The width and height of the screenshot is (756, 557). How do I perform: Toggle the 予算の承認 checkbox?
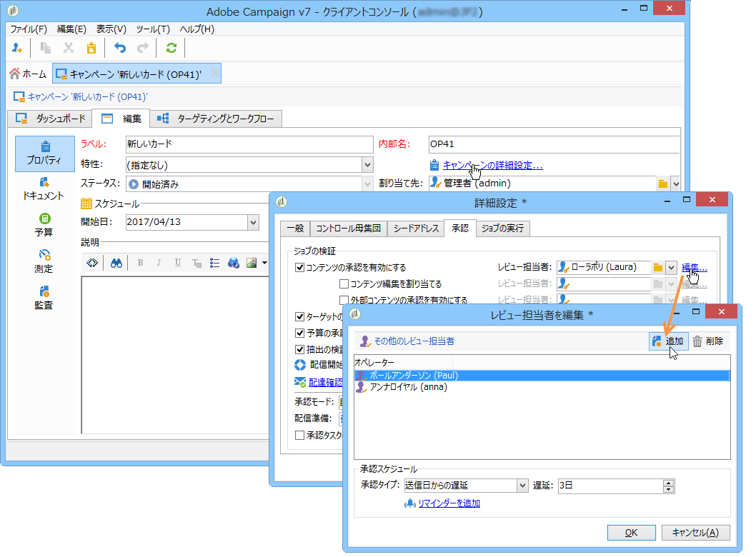[x=300, y=333]
